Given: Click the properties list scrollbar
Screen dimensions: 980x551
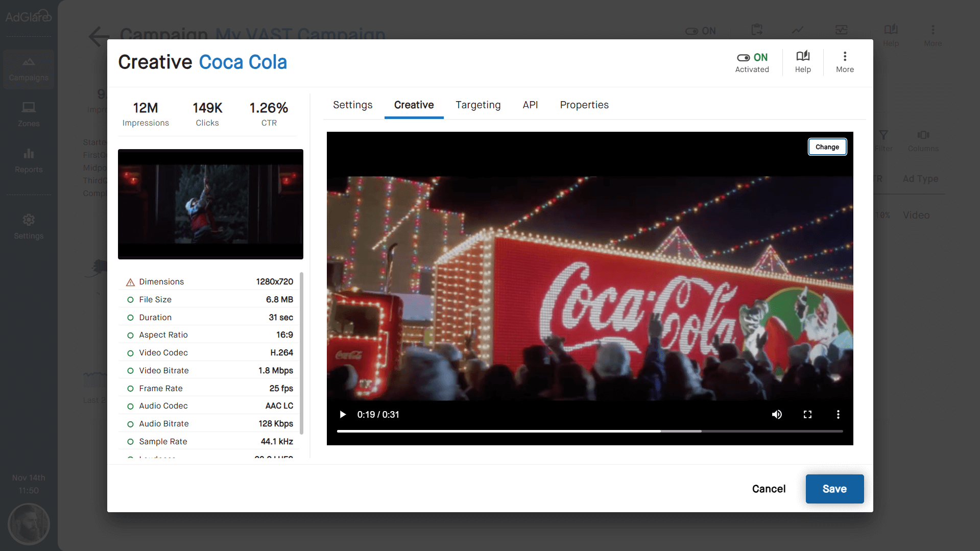Looking at the screenshot, I should tap(301, 352).
